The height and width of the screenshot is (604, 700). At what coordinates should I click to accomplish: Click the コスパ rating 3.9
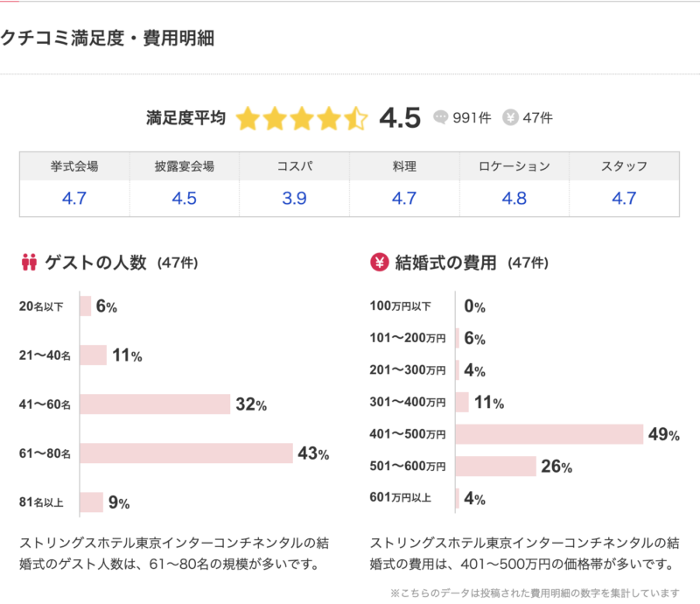(x=294, y=199)
